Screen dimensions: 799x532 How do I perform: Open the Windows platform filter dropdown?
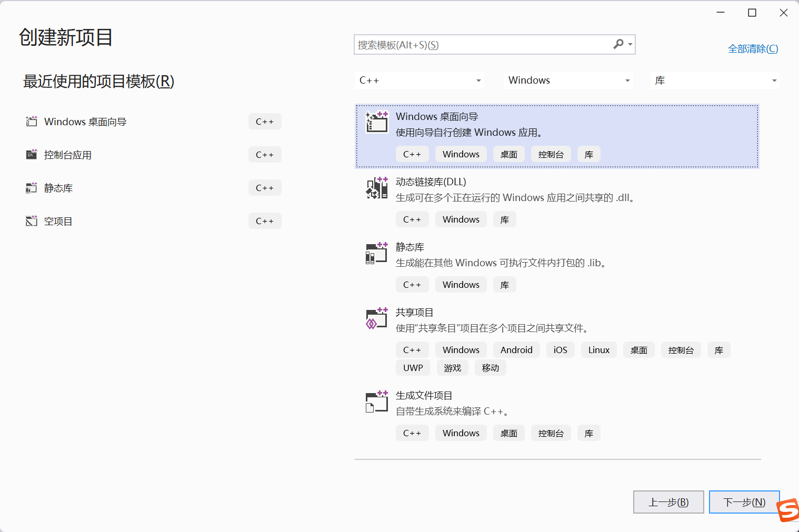pos(568,81)
